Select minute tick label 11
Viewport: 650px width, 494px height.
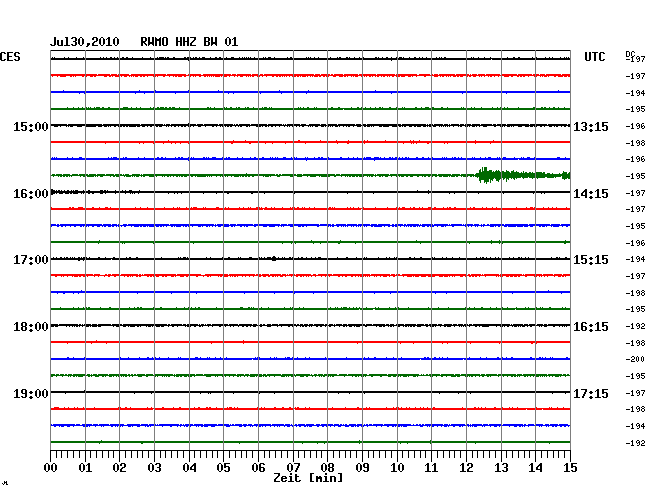(x=431, y=467)
